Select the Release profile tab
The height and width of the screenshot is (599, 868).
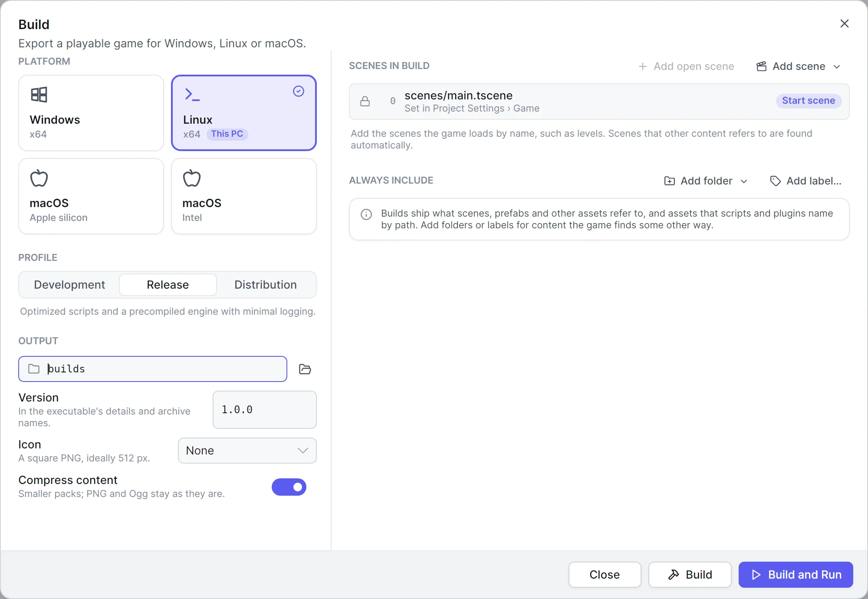pos(168,285)
